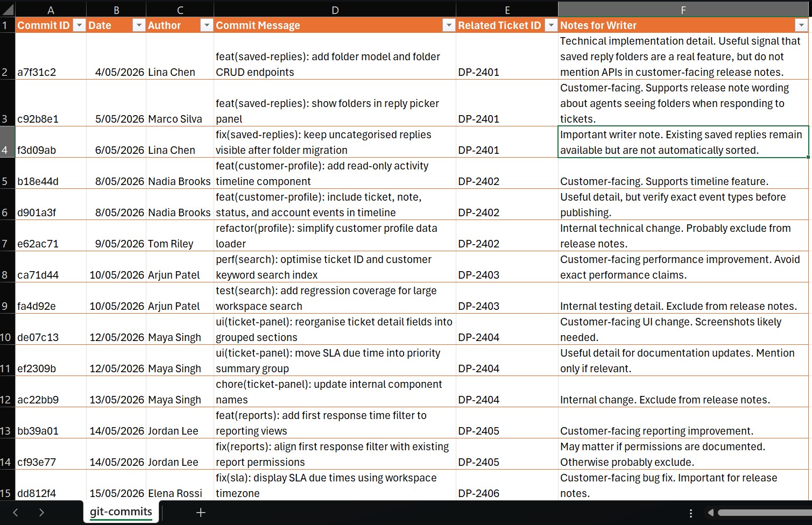Select column E header
The width and height of the screenshot is (812, 525).
pos(507,10)
